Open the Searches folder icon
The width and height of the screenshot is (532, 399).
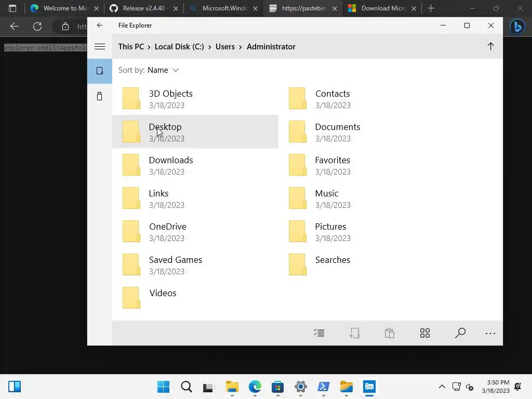click(x=298, y=264)
